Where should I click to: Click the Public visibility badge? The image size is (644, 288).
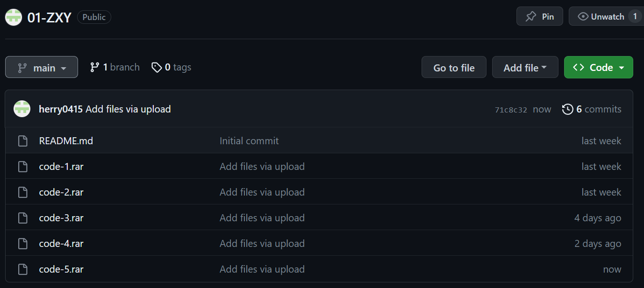[x=94, y=17]
